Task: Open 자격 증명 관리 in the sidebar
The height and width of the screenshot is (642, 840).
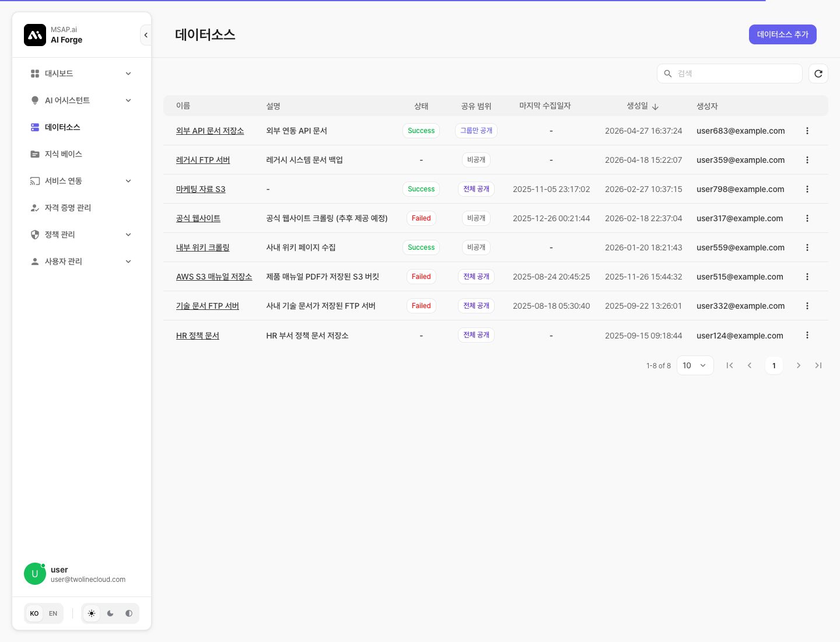Action: 82,208
